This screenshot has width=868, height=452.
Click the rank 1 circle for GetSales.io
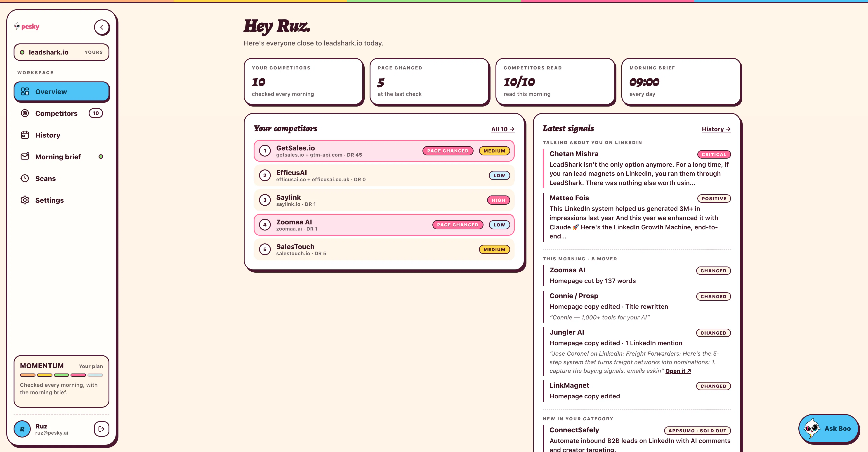(x=265, y=151)
